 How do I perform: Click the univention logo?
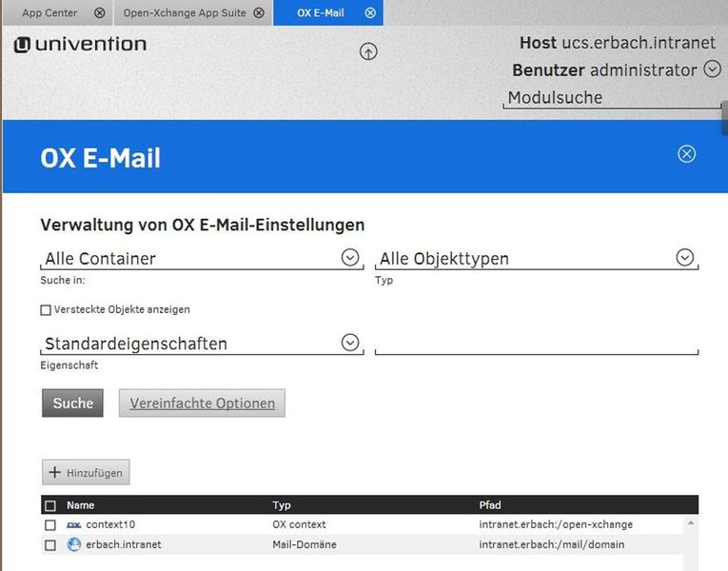pyautogui.click(x=80, y=45)
